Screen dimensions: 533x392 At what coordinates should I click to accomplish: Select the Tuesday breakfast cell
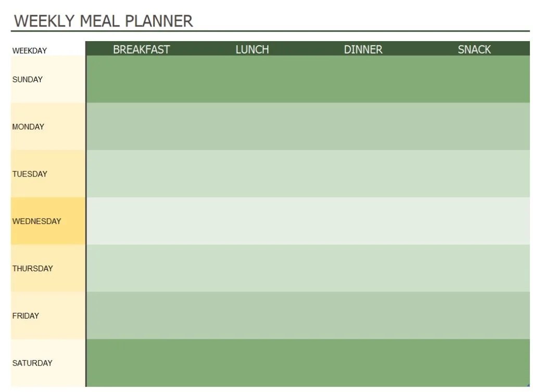(x=142, y=174)
